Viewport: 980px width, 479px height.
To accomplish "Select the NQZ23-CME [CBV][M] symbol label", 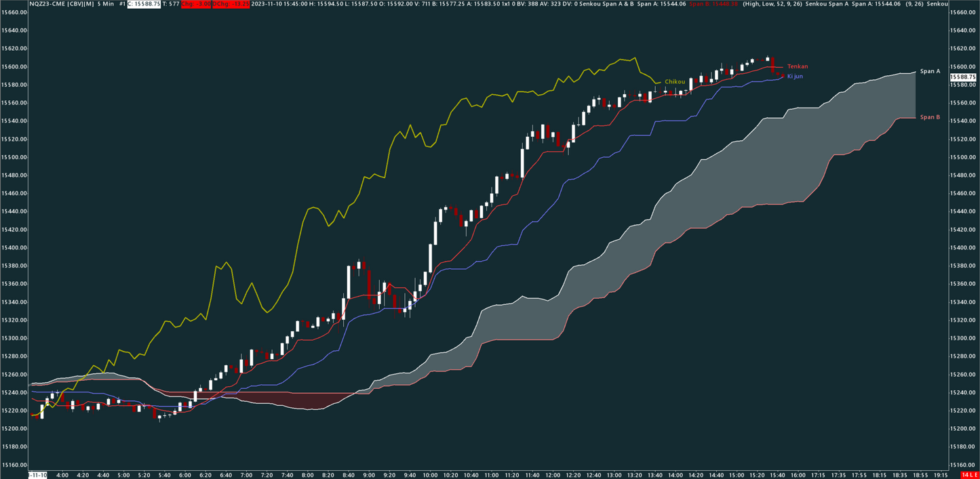I will click(61, 5).
